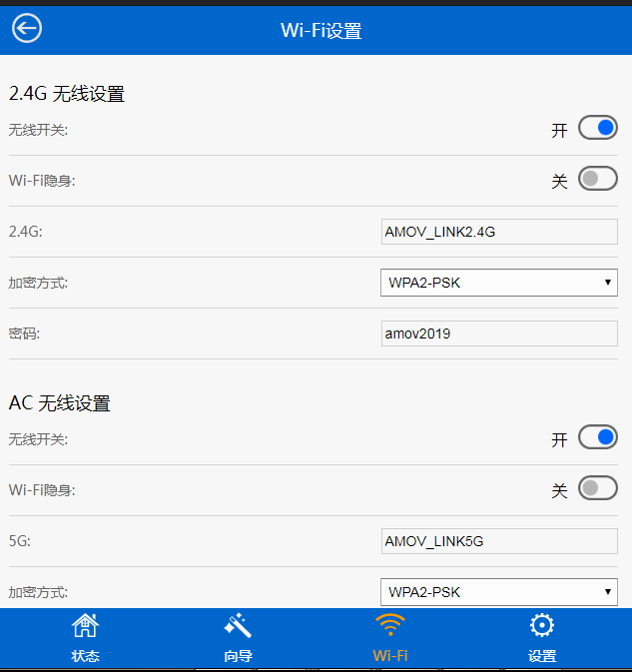Viewport: 632px width, 672px height.
Task: Open the AC 5G encryption WPA2-PSK dropdown
Action: (499, 592)
